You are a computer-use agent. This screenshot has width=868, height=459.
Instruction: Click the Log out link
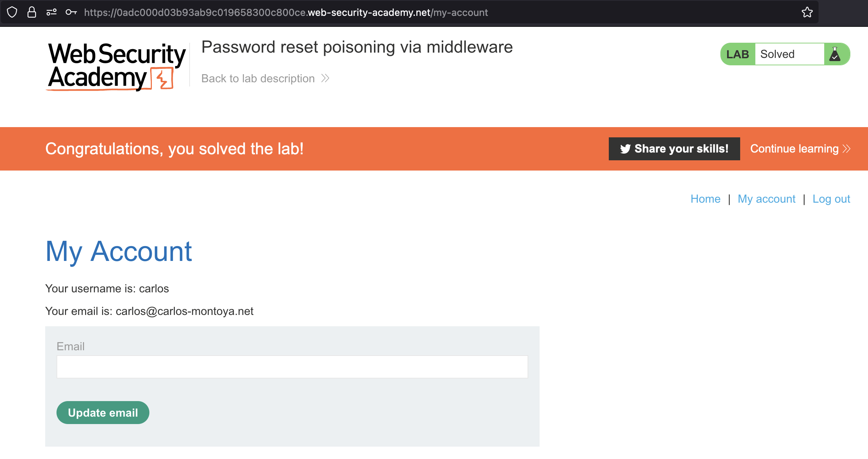coord(831,199)
